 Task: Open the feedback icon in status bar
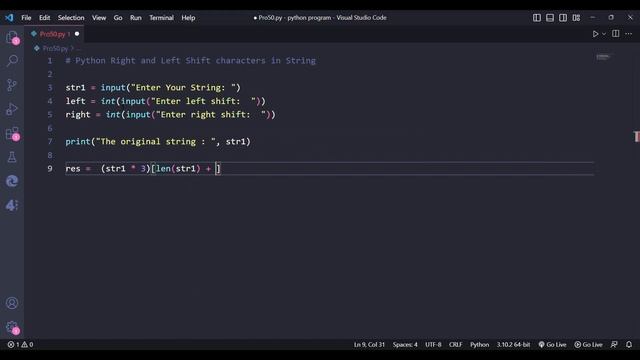tap(614, 344)
